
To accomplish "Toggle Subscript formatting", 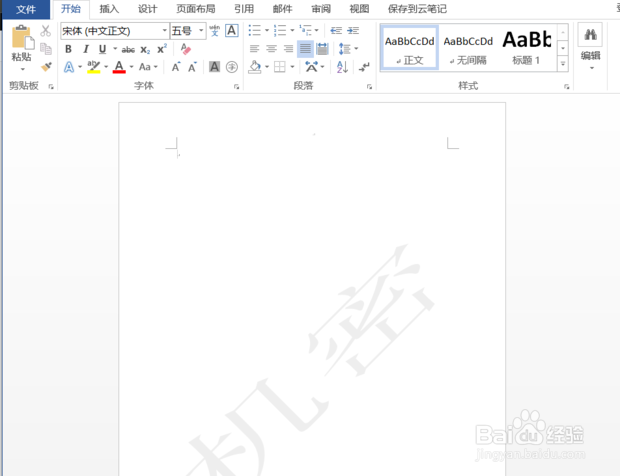I will point(145,49).
